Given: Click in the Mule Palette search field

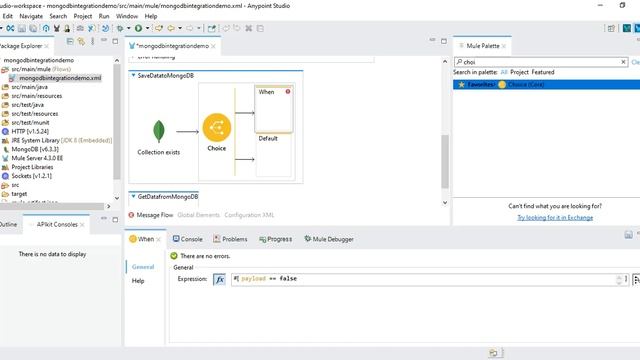Looking at the screenshot, I should click(541, 62).
